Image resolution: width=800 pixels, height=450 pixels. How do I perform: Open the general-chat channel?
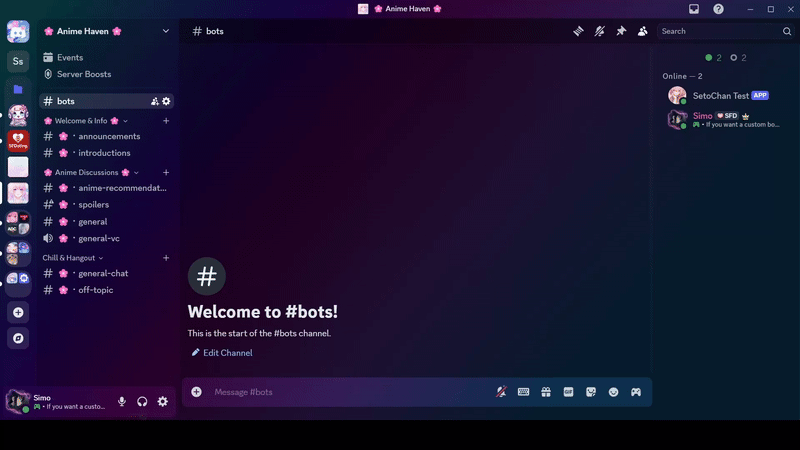click(106, 273)
